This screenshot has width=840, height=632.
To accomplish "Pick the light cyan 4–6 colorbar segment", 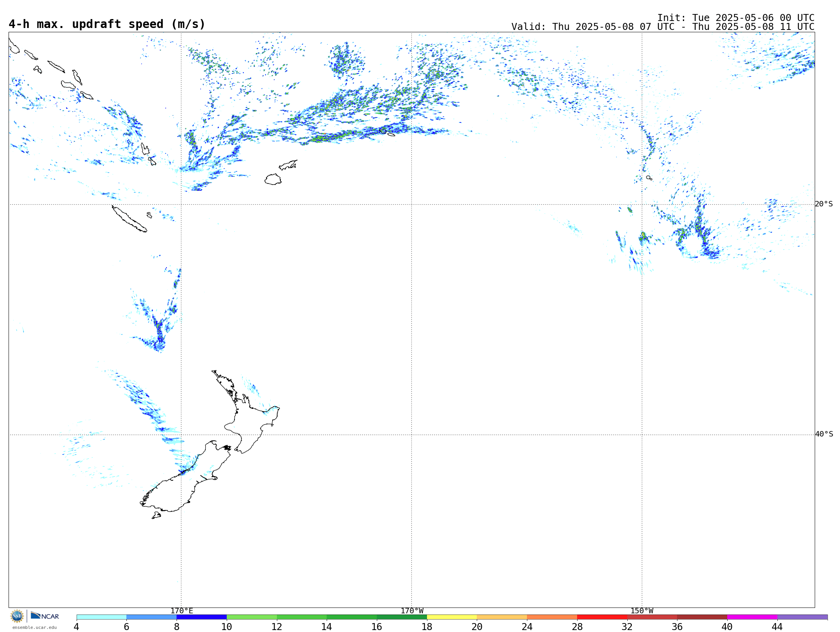I will tap(101, 617).
